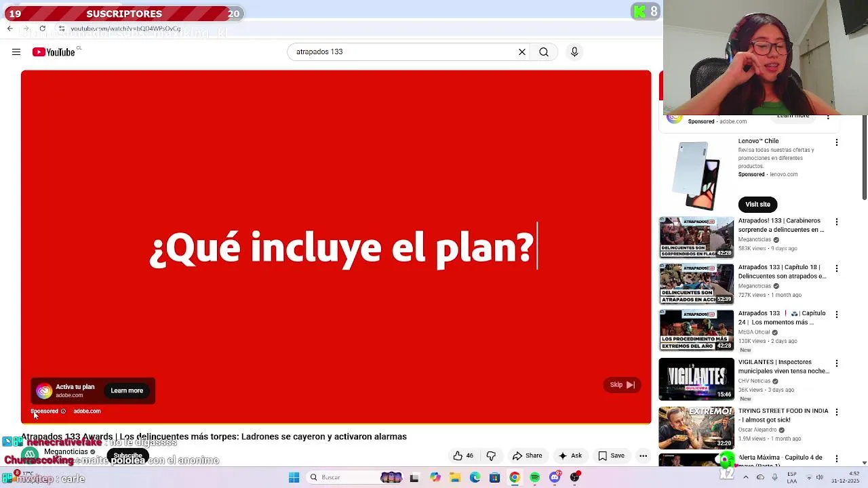Open the Sponsored info icon under the ad

(63, 411)
